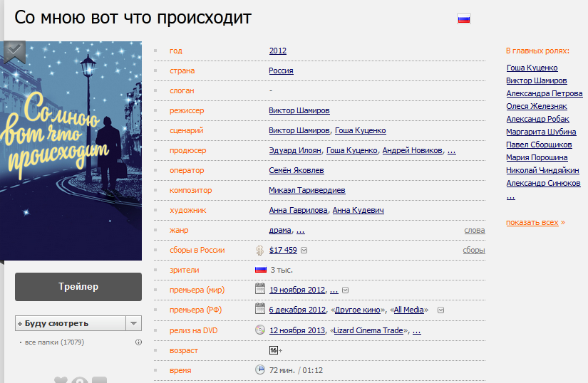Open country Россия link
The width and height of the screenshot is (588, 383).
tap(281, 70)
